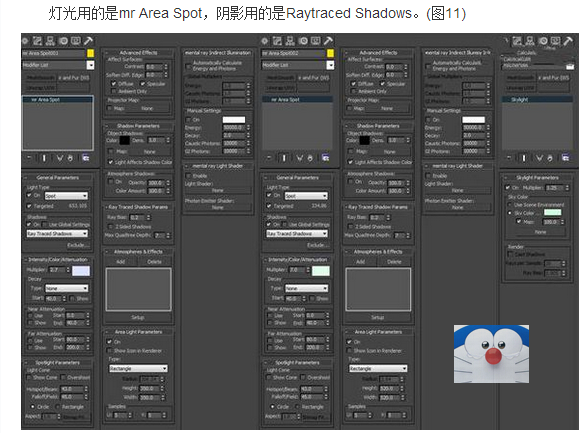The image size is (579, 433).
Task: Click Projector Map None button in Spot001
Action: point(147,108)
